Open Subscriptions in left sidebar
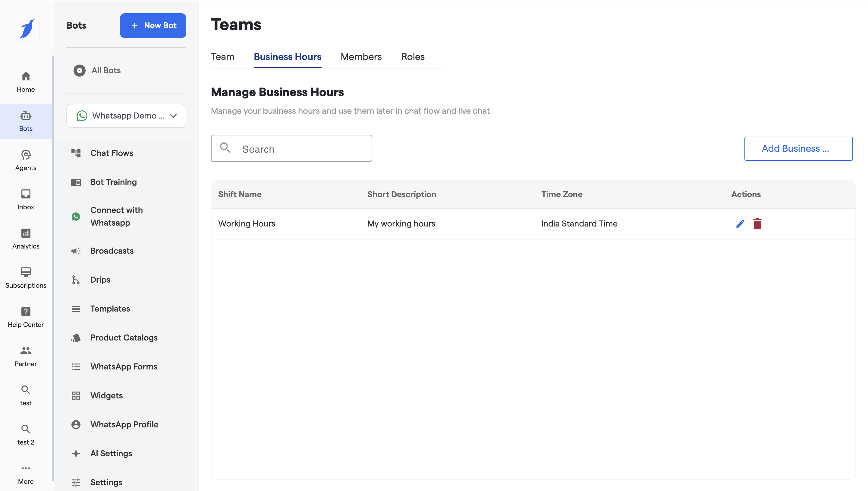868x491 pixels. click(26, 277)
